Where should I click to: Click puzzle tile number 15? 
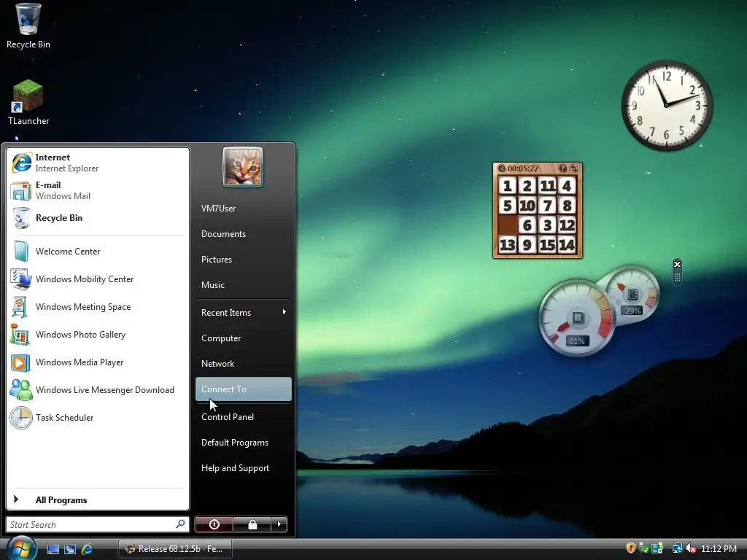tap(547, 245)
